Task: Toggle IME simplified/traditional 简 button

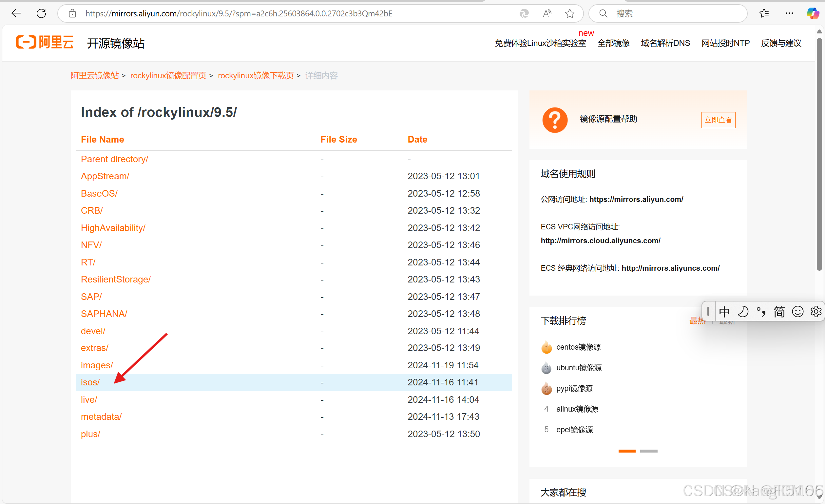Action: point(779,312)
